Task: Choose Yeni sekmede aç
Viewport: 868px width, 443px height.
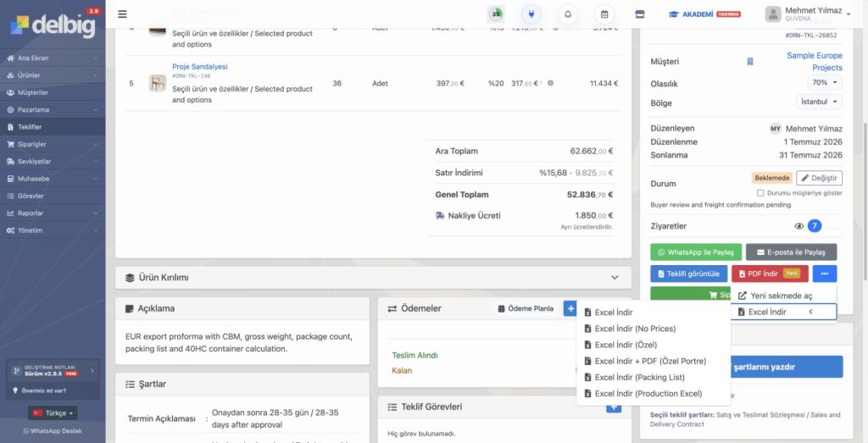Action: coord(784,296)
